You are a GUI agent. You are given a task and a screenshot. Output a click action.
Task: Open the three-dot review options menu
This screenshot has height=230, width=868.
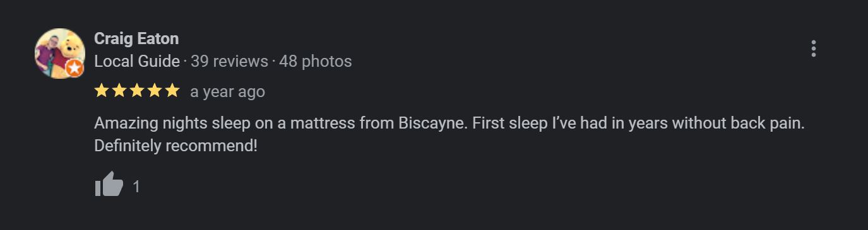(x=813, y=49)
